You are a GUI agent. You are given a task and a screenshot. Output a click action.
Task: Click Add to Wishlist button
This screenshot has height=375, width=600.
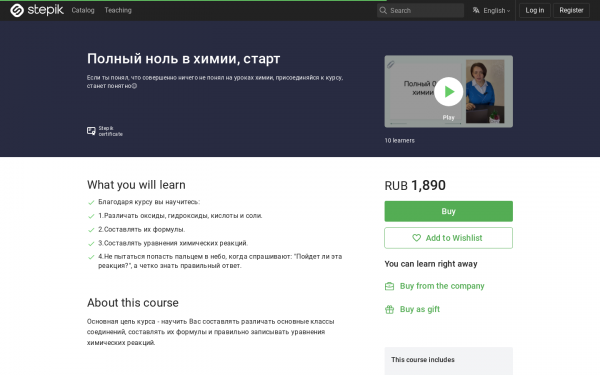tap(448, 238)
